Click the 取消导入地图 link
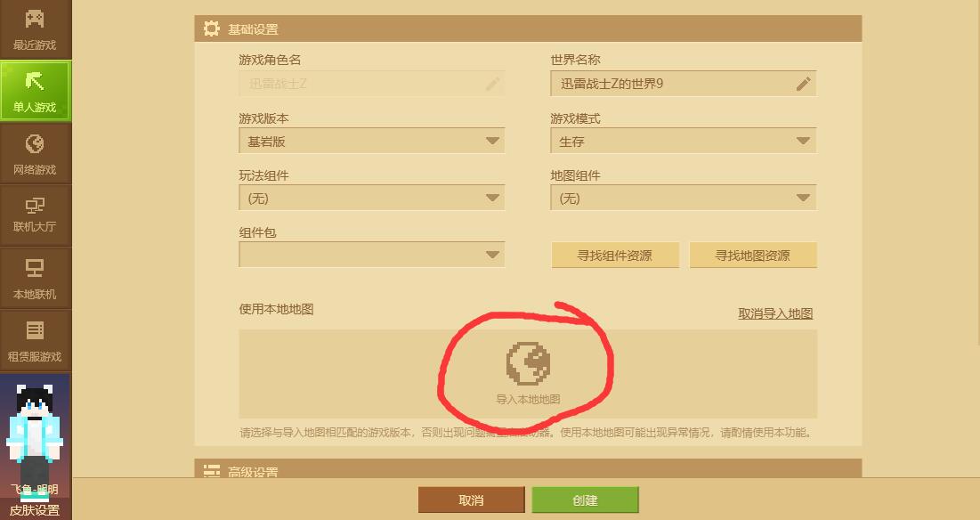Image resolution: width=980 pixels, height=520 pixels. coord(775,313)
